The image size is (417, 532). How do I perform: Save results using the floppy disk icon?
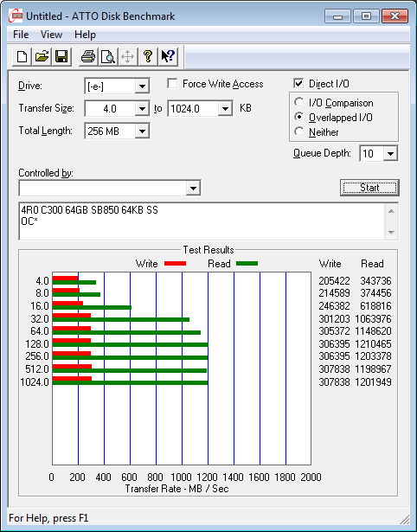(x=61, y=56)
